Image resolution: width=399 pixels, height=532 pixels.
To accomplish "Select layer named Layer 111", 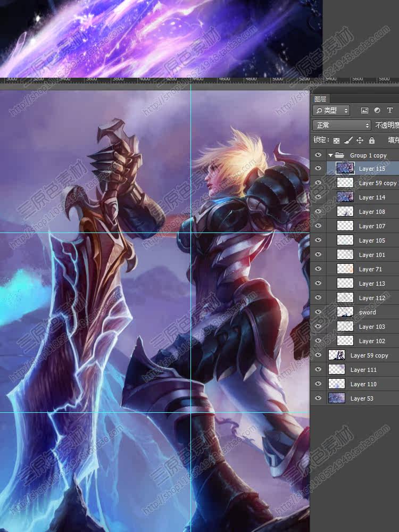I will pos(363,370).
